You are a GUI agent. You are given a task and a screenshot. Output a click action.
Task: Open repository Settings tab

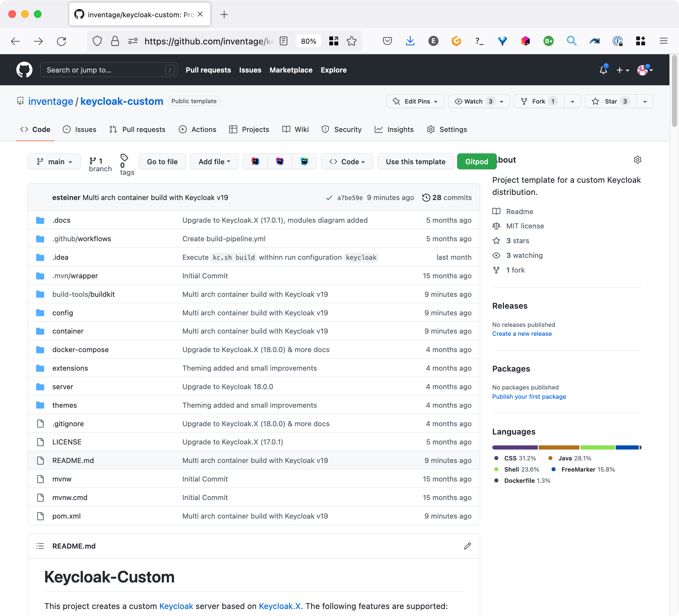[447, 129]
